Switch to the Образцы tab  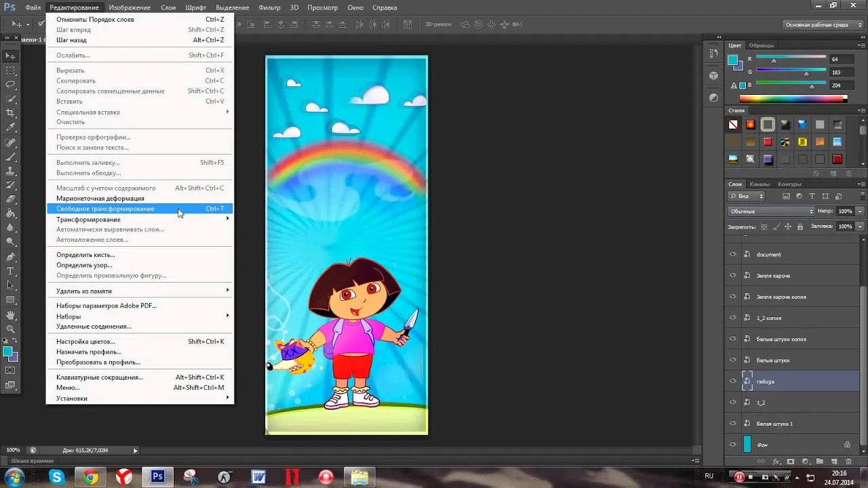tap(762, 45)
